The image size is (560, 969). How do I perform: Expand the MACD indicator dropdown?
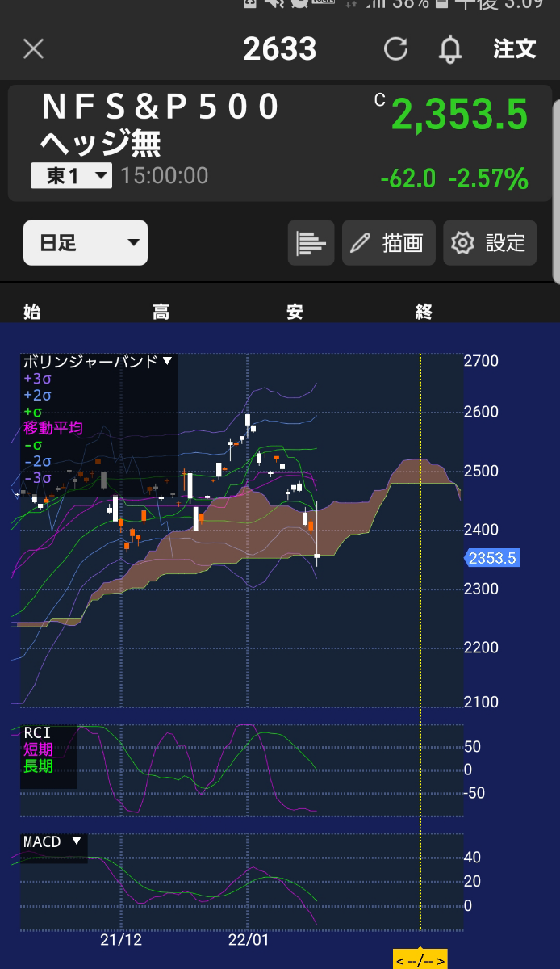[52, 841]
